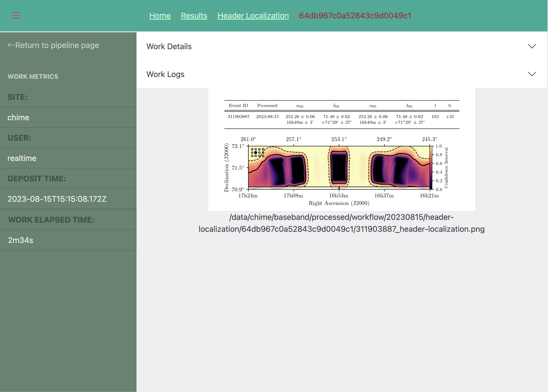Click the Confidence Interval colorbar
This screenshot has height=392, width=548.
[x=431, y=168]
